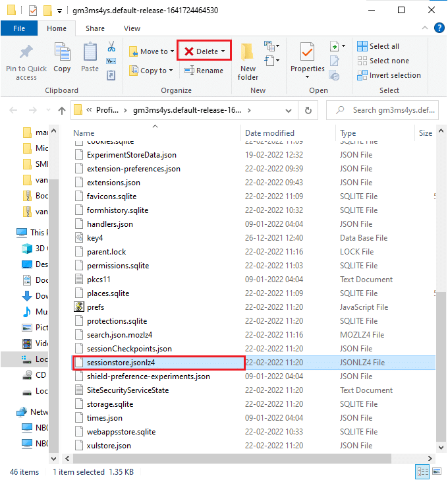The image size is (448, 480).
Task: Create a New folder
Action: [x=248, y=62]
